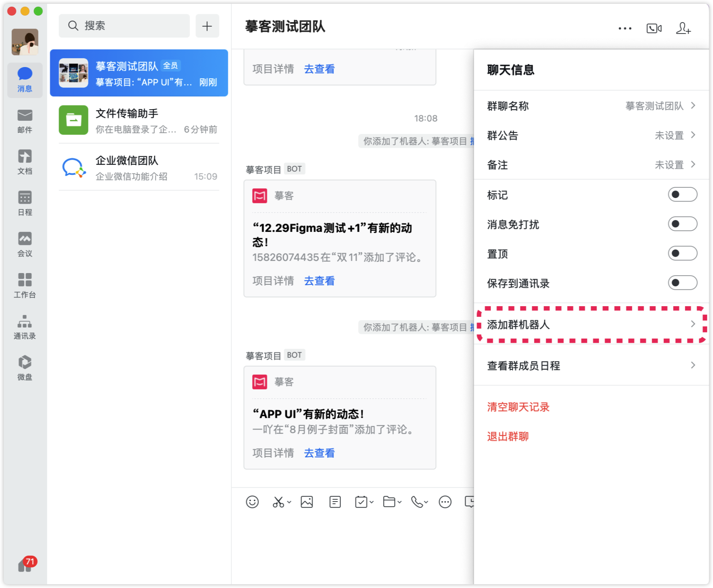713x588 pixels.
Task: Click the 搜索 search field
Action: [124, 26]
